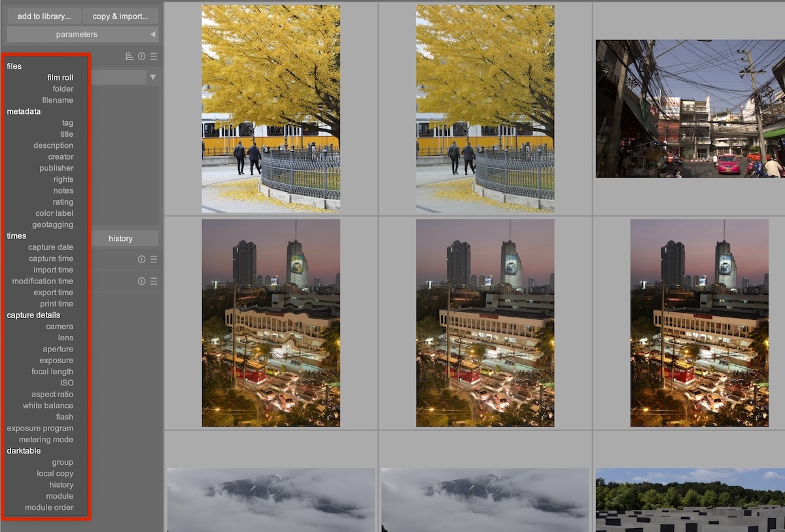Open presets menu icon beside the sort icon
The image size is (785, 532).
pos(154,56)
